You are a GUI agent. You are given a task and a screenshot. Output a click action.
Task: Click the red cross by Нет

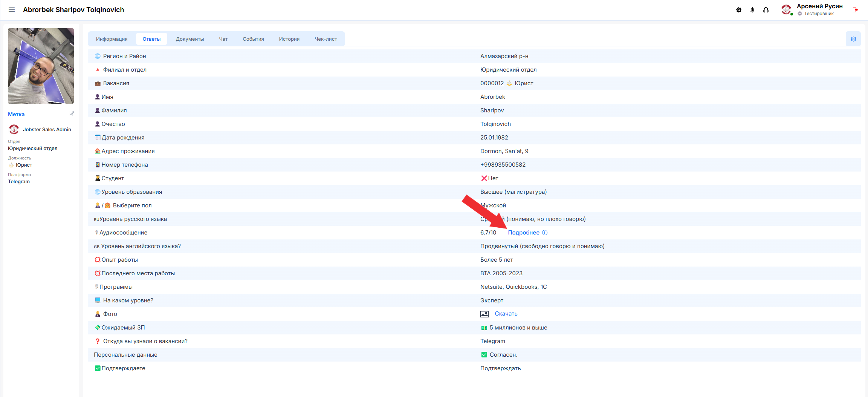pyautogui.click(x=484, y=178)
